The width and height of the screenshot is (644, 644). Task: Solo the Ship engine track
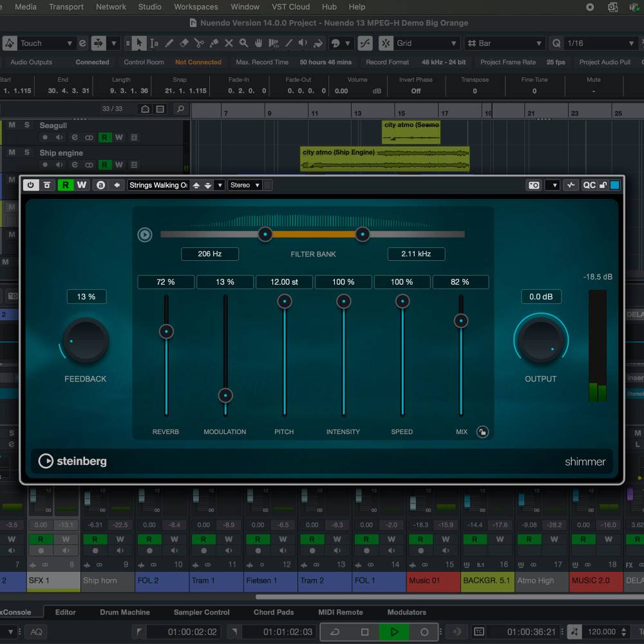click(26, 153)
